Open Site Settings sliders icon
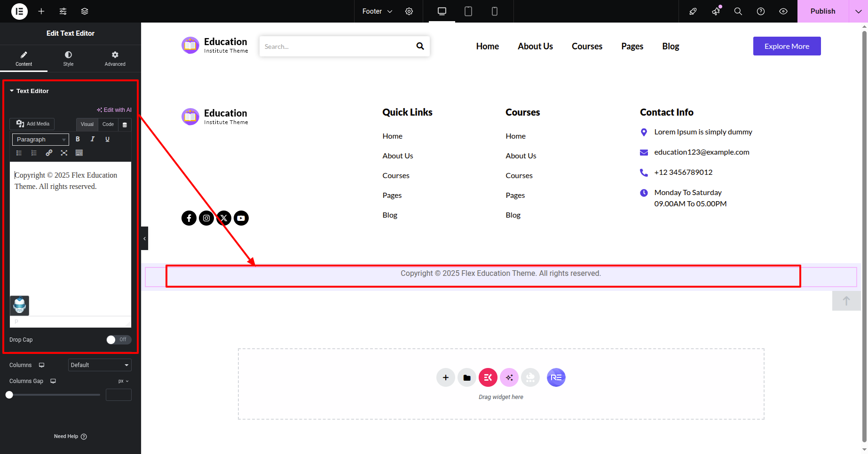The image size is (868, 454). pos(63,11)
